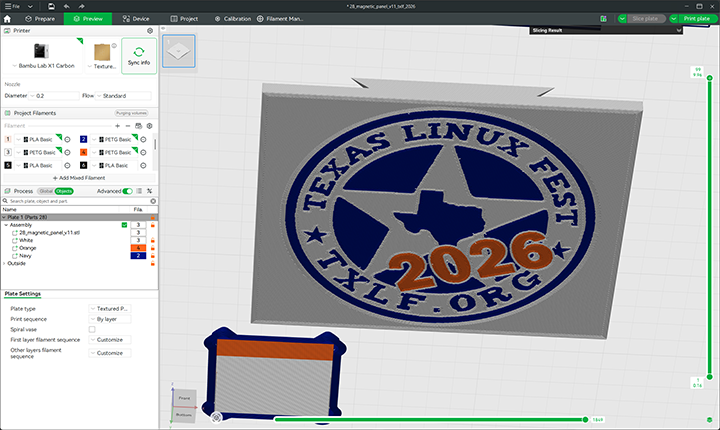The image size is (720, 430).
Task: Click the horizontal move slider handle
Action: (x=585, y=419)
